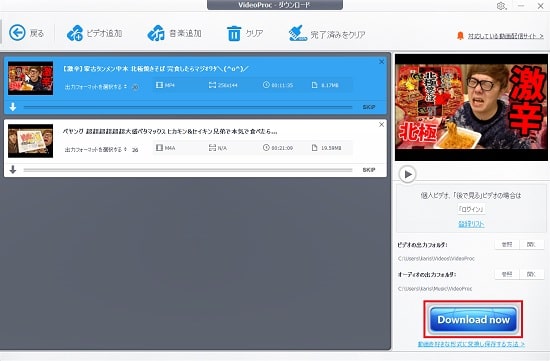
Task: Click the duration clock icon in second item
Action: 266,148
